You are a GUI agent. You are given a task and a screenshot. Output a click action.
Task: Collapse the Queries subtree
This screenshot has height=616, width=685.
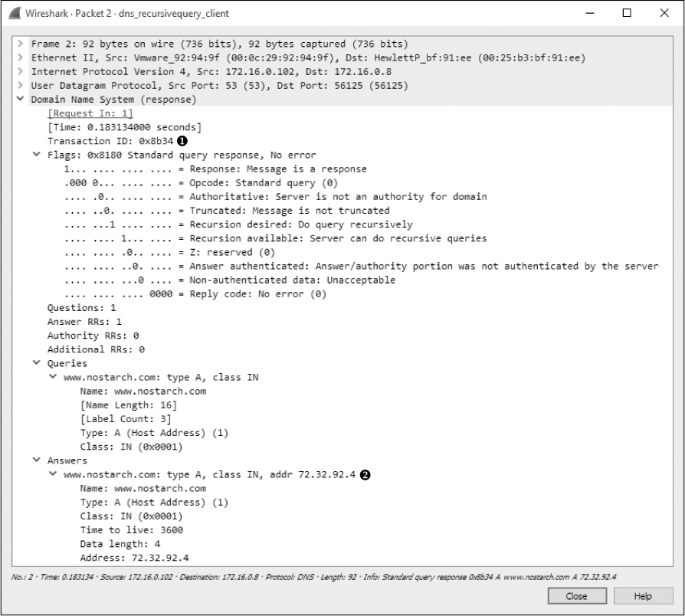37,363
